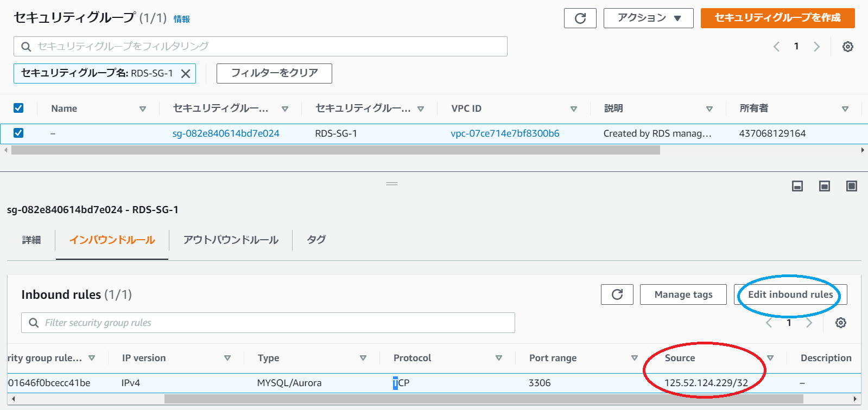This screenshot has height=410, width=868.
Task: Select the MYSQL/Aurora type cell
Action: (x=289, y=383)
